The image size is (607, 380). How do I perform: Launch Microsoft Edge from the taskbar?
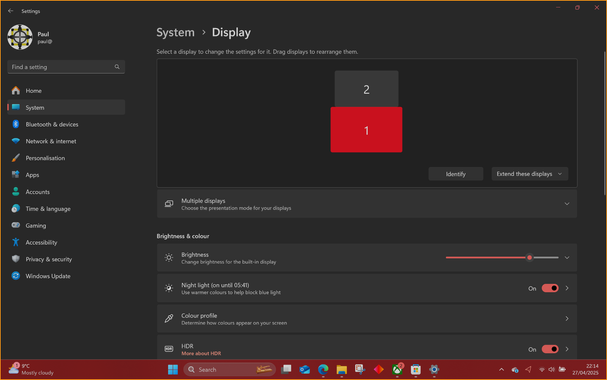click(323, 370)
